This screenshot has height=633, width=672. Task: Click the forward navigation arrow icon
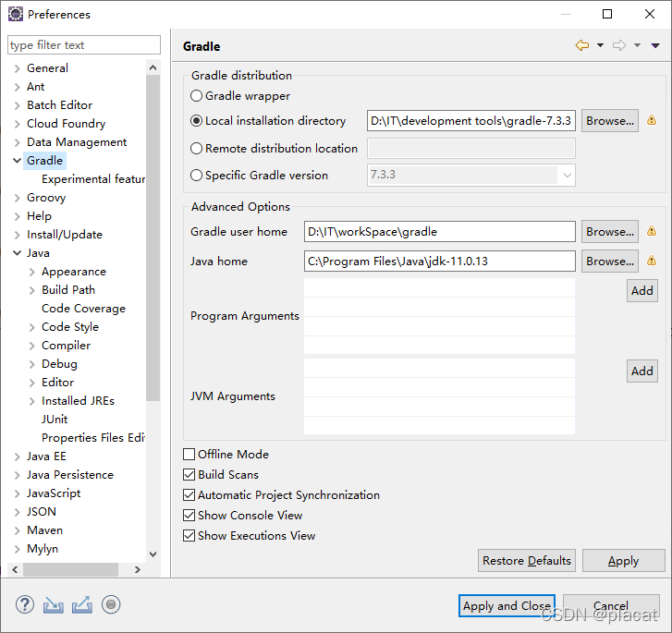click(x=619, y=45)
